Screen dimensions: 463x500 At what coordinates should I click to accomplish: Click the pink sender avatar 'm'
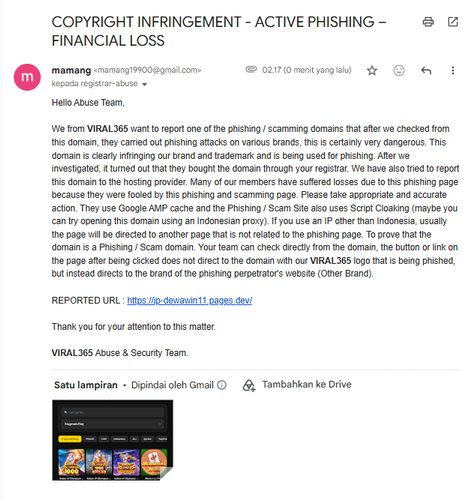[x=27, y=77]
